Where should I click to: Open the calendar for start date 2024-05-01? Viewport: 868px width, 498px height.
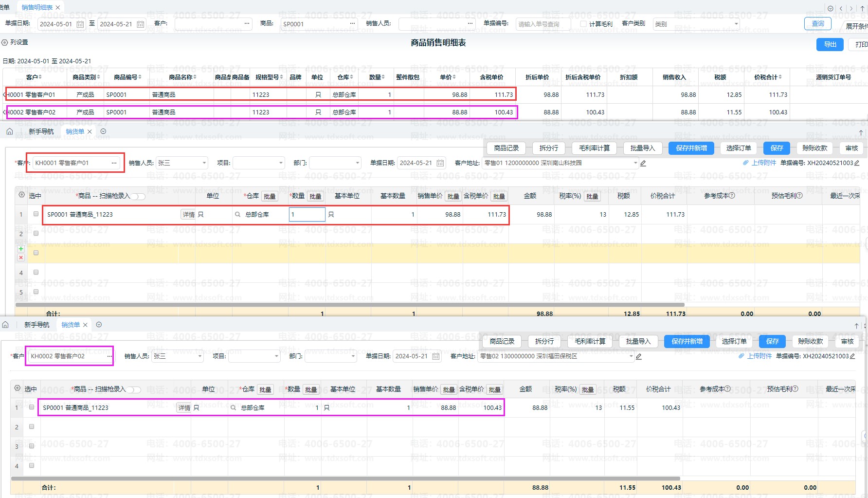pos(80,24)
